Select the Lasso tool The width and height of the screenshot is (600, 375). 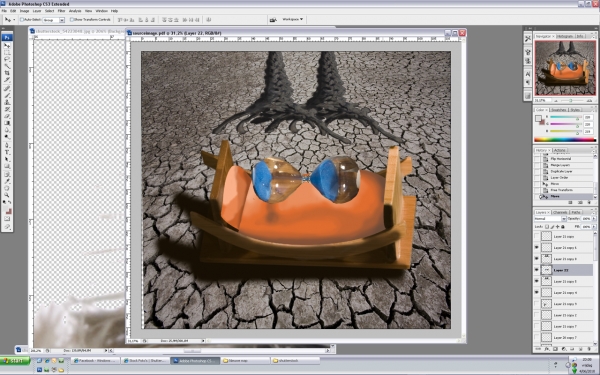[x=7, y=59]
